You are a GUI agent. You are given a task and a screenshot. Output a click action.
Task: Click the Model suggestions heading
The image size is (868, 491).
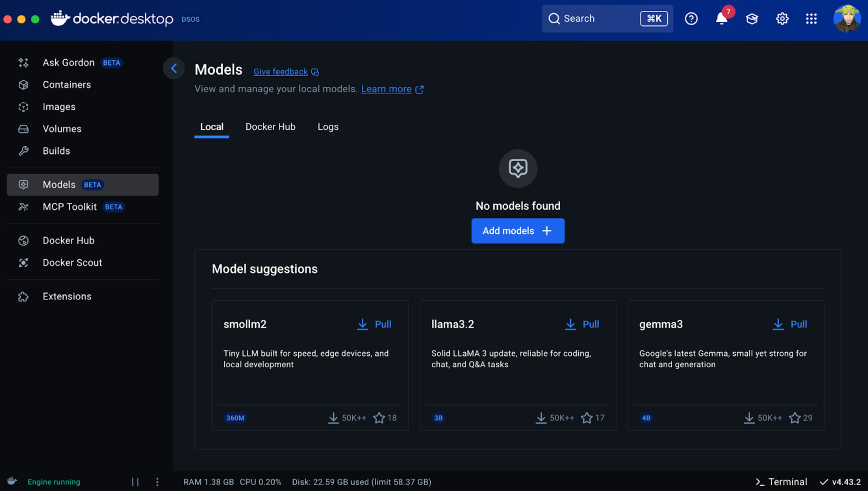[x=264, y=269]
